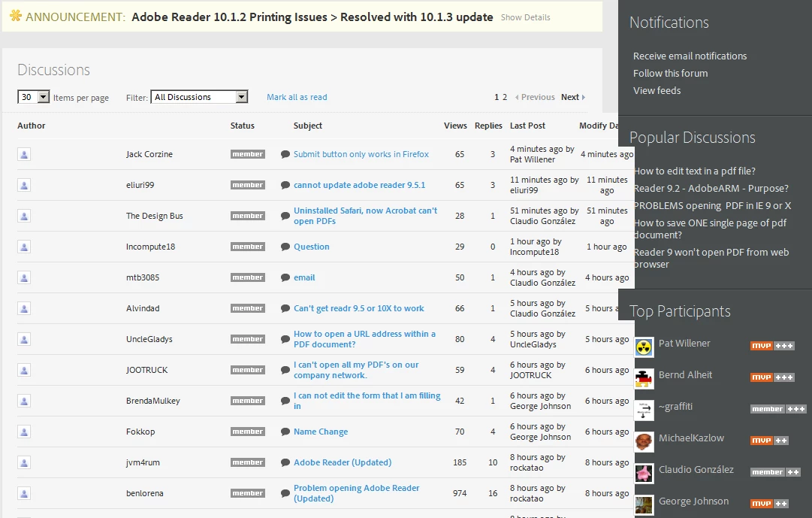Screen dimensions: 812x518
Task: Open Submit button only works in Firefox
Action: pyautogui.click(x=361, y=154)
